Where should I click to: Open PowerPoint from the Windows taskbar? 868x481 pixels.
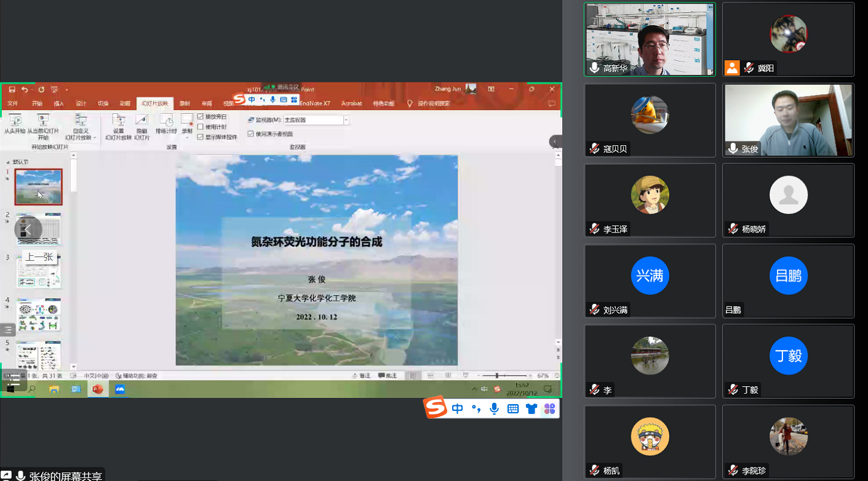(97, 389)
